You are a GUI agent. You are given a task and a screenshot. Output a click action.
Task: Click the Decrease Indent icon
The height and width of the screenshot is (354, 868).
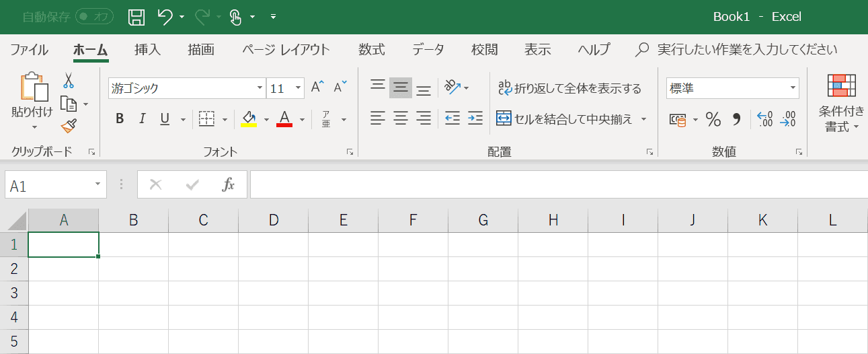tap(452, 119)
